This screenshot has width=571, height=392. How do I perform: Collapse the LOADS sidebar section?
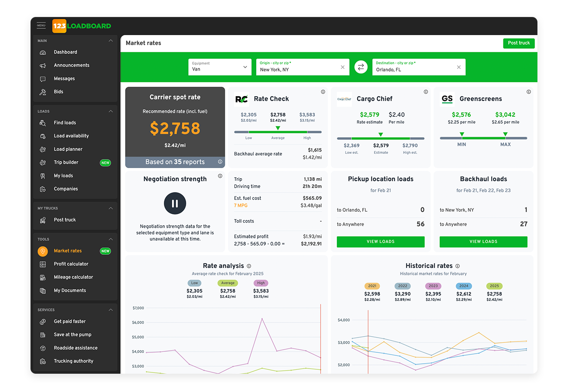pyautogui.click(x=111, y=112)
